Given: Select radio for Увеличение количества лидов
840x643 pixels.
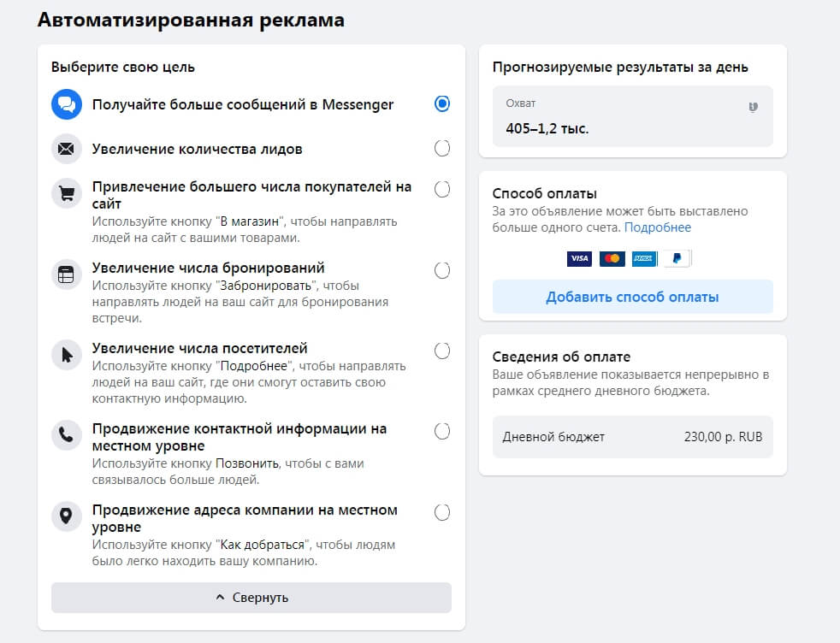Looking at the screenshot, I should tap(442, 148).
